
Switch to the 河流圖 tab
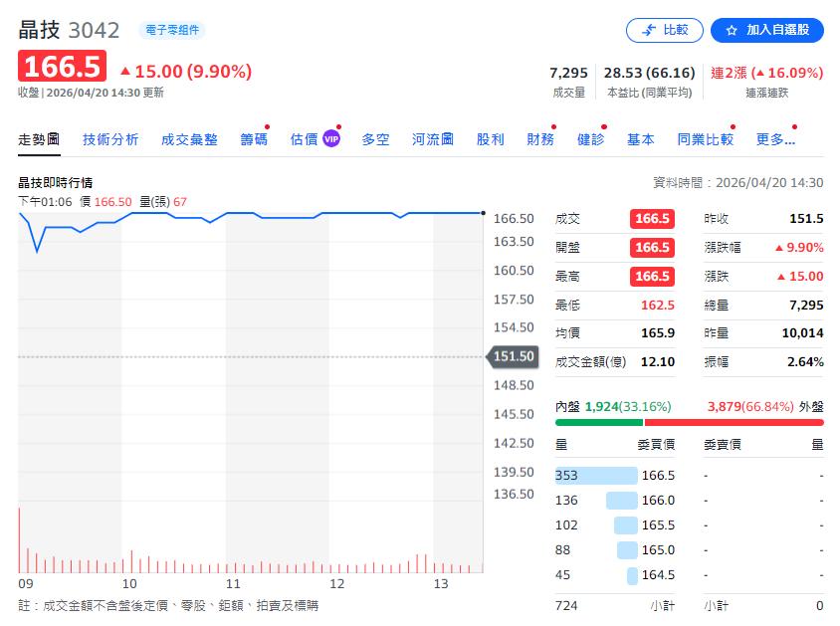(432, 139)
